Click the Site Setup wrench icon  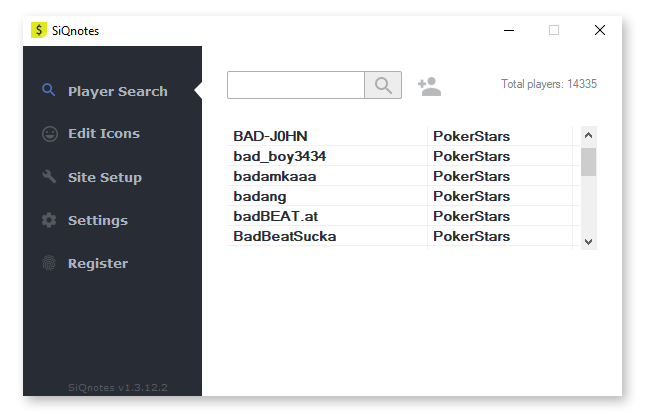click(49, 176)
